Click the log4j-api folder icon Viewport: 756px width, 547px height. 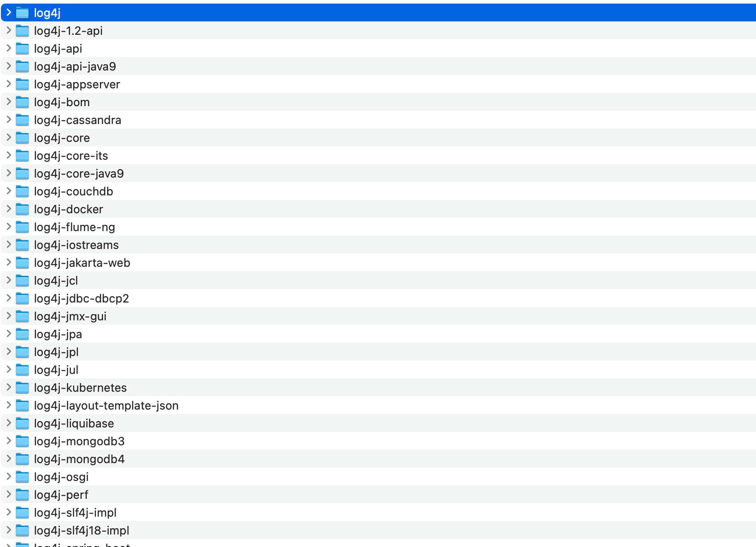[x=22, y=49]
